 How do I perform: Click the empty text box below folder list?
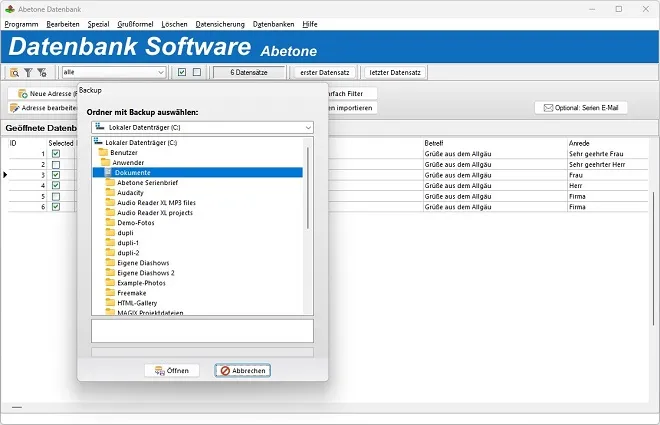[x=202, y=331]
